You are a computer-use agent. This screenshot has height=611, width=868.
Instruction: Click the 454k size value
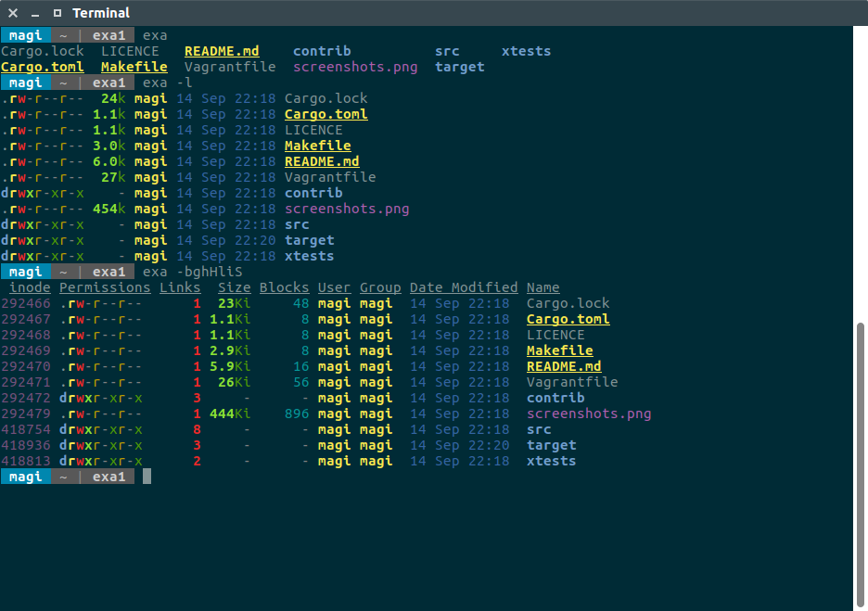(x=109, y=209)
